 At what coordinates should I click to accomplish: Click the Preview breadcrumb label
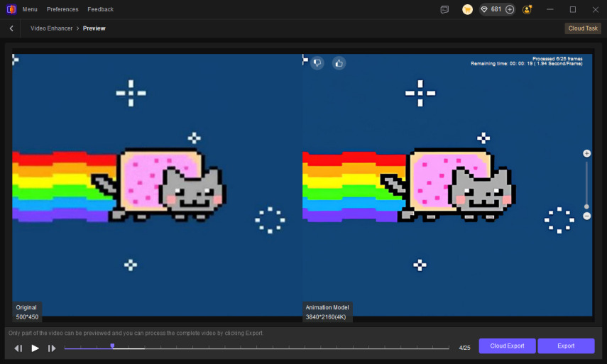94,28
